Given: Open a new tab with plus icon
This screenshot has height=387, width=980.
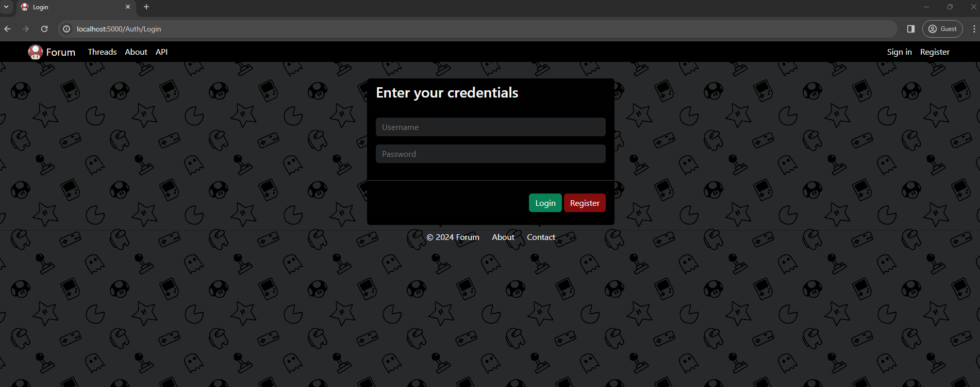Looking at the screenshot, I should point(146,7).
